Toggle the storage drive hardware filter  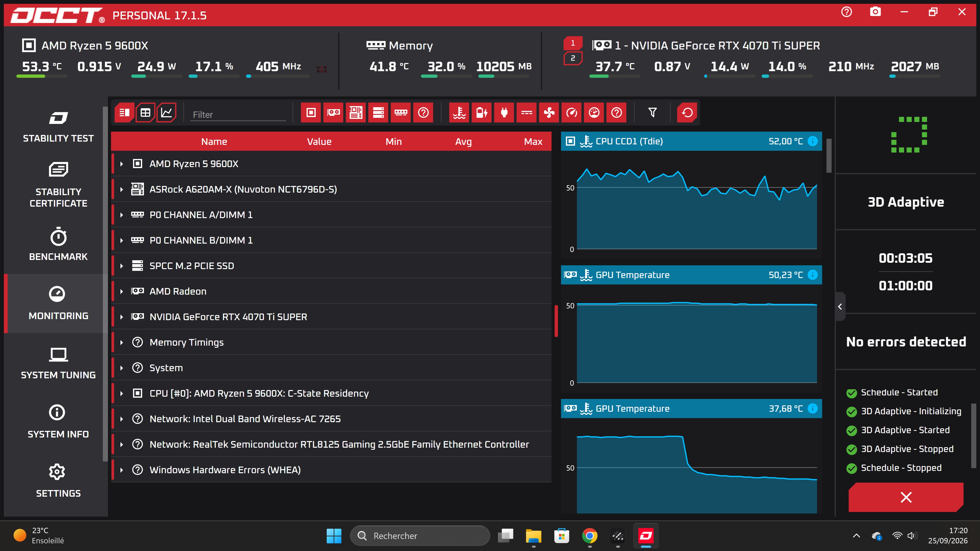point(378,112)
